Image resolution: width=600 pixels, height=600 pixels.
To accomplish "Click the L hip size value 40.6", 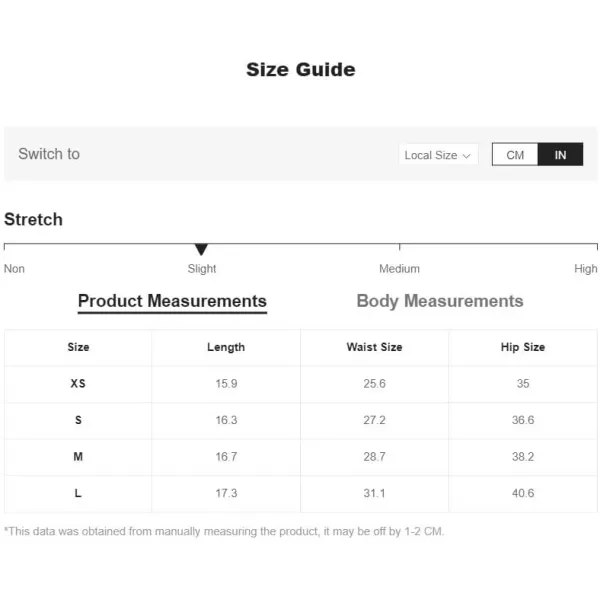I will (x=523, y=493).
